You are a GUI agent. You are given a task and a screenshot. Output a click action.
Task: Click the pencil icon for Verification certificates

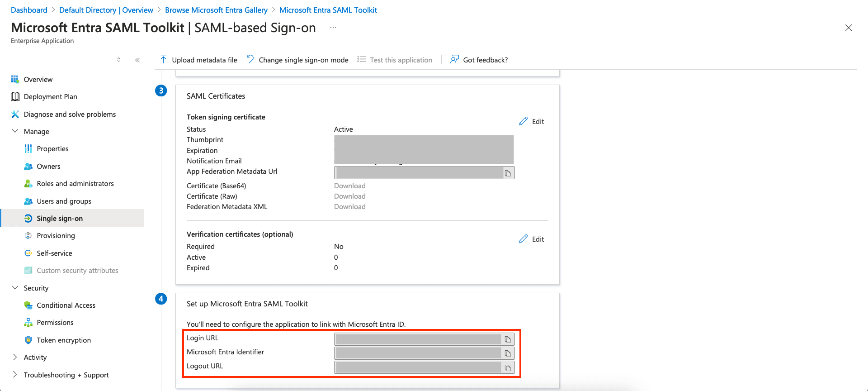tap(523, 239)
